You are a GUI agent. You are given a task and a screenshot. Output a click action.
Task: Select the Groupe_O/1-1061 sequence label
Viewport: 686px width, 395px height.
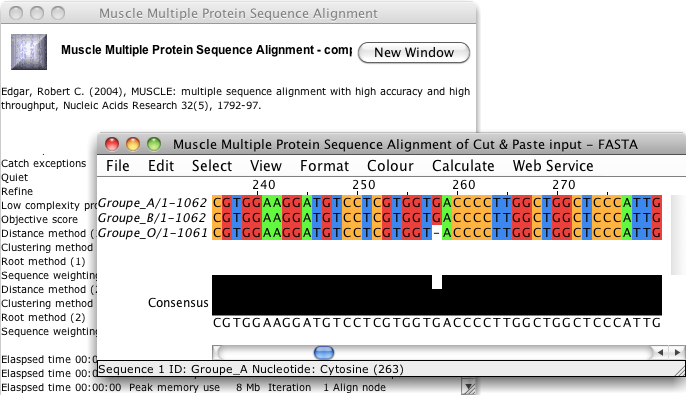(152, 233)
